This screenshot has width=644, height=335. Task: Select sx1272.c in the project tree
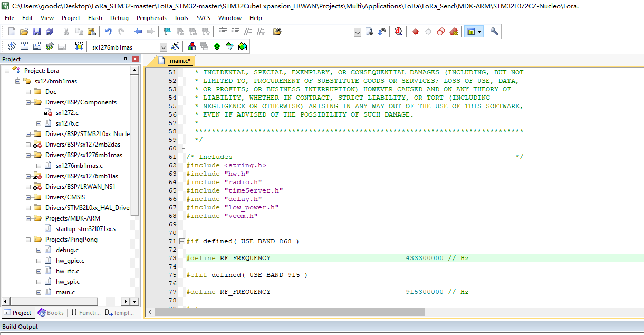tap(67, 113)
